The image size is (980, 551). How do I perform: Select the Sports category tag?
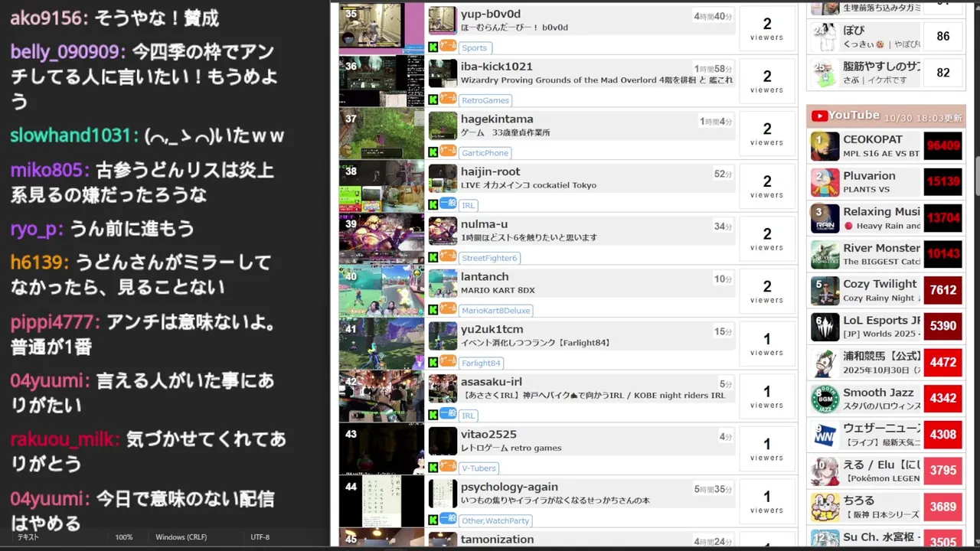point(474,47)
